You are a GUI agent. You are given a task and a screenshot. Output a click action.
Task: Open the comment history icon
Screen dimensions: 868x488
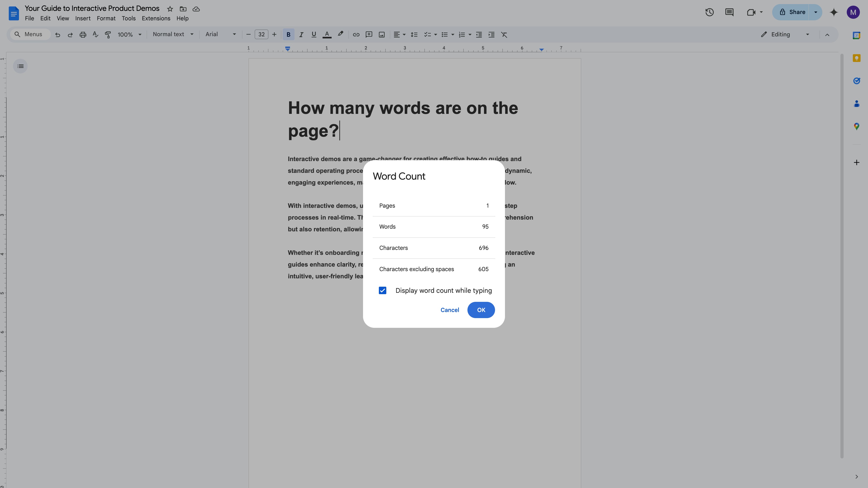729,12
